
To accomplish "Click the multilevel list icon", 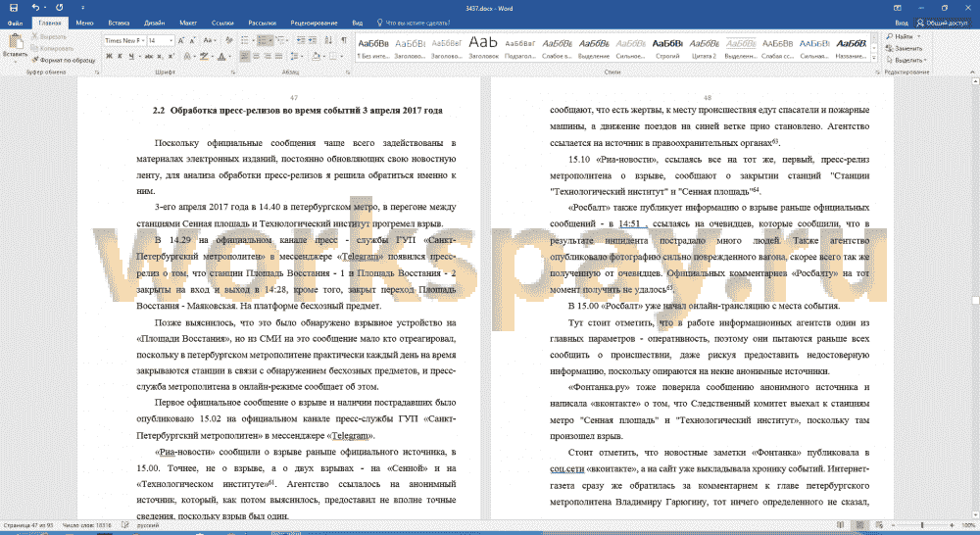I will 280,40.
